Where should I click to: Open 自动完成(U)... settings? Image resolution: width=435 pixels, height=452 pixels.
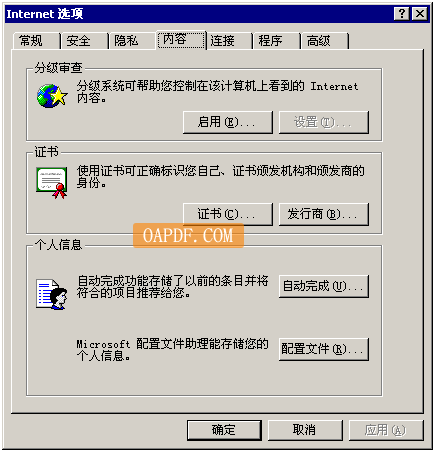324,286
